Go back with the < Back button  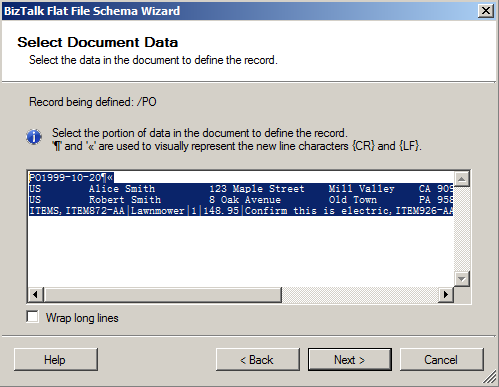(x=258, y=360)
